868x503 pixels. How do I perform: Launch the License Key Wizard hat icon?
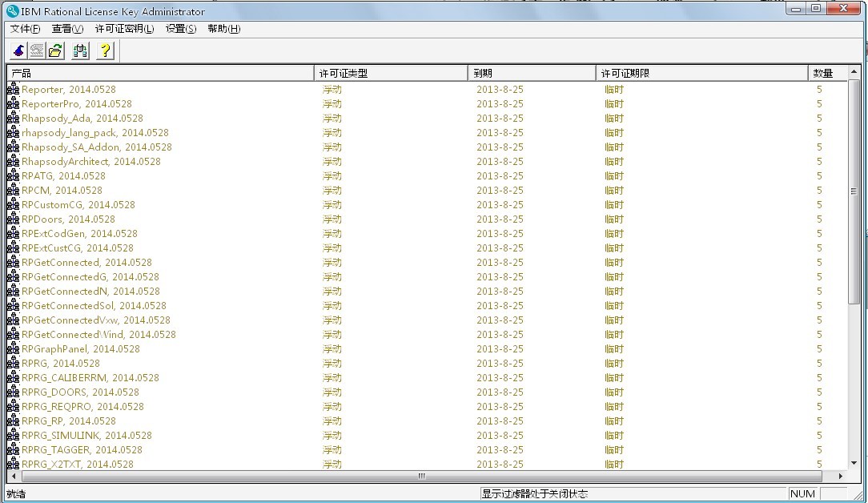(19, 50)
